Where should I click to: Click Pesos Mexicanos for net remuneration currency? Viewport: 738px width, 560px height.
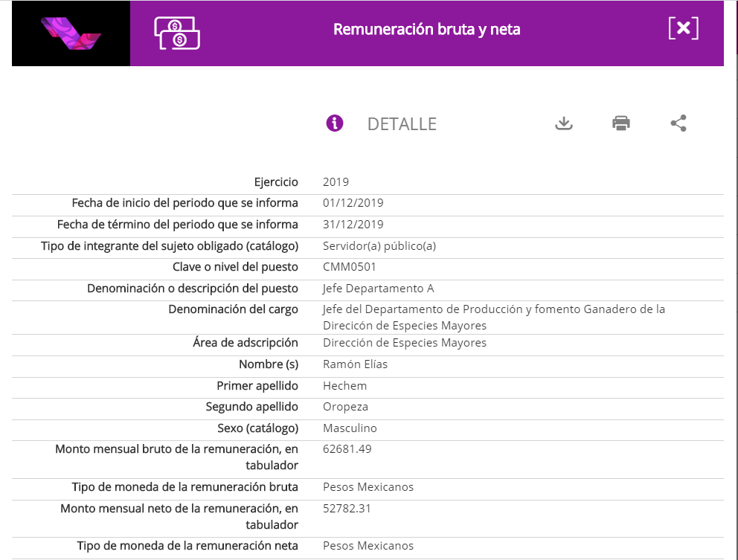pyautogui.click(x=368, y=546)
